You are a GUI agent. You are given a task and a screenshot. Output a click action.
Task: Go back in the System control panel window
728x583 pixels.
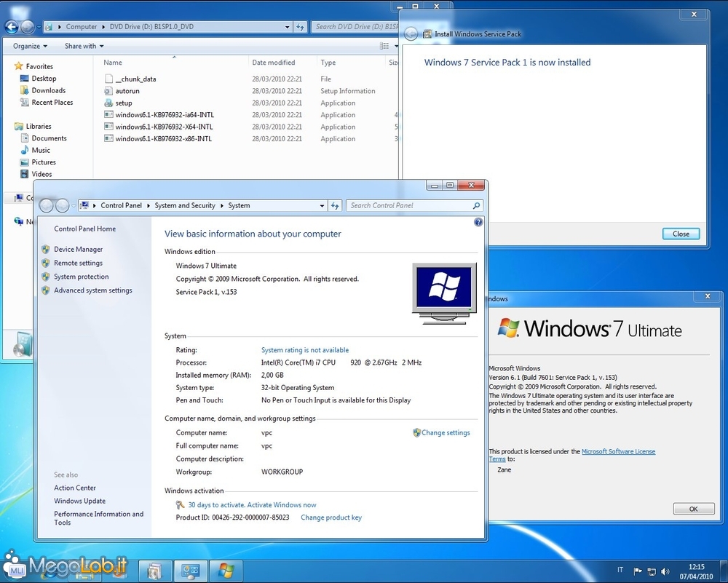click(x=46, y=206)
